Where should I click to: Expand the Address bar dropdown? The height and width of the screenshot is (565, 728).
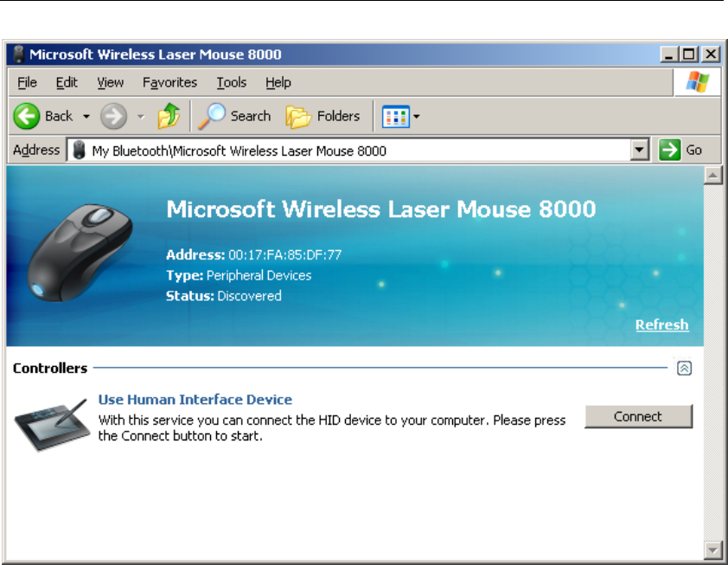pyautogui.click(x=639, y=150)
